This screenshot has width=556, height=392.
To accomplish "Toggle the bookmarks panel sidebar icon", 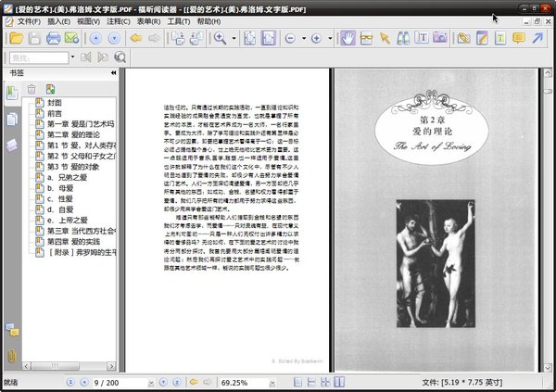I will click(x=12, y=92).
